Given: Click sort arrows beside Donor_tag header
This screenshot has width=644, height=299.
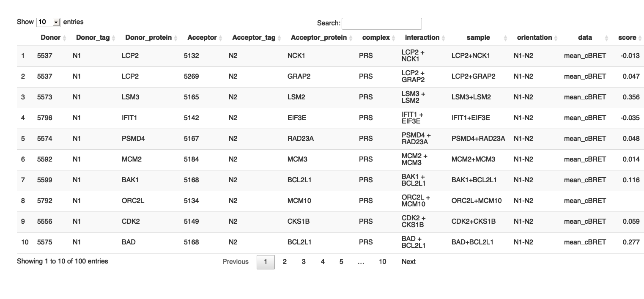Looking at the screenshot, I should 114,38.
